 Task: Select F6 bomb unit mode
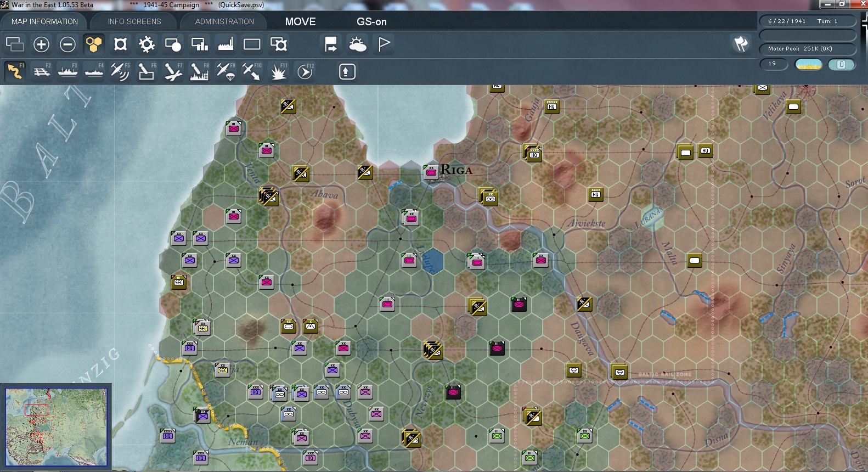click(x=146, y=71)
